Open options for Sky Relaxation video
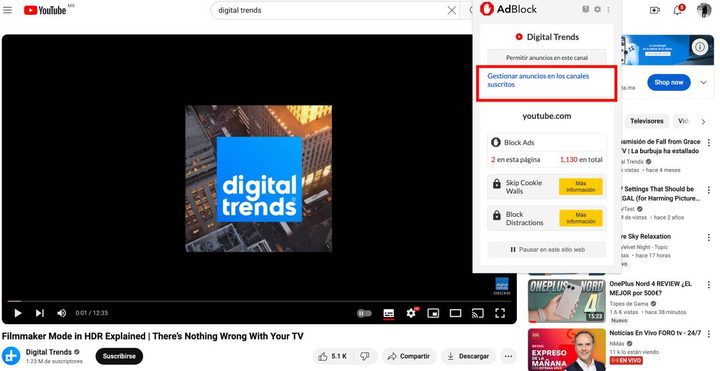 709,237
